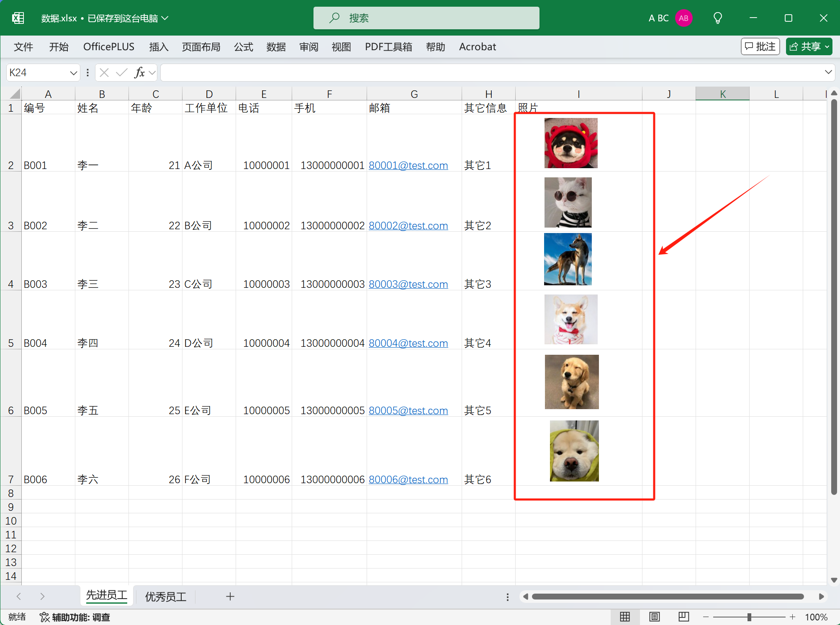Switch to Page Break Preview icon
Screen dimensions: 840x625
683,617
